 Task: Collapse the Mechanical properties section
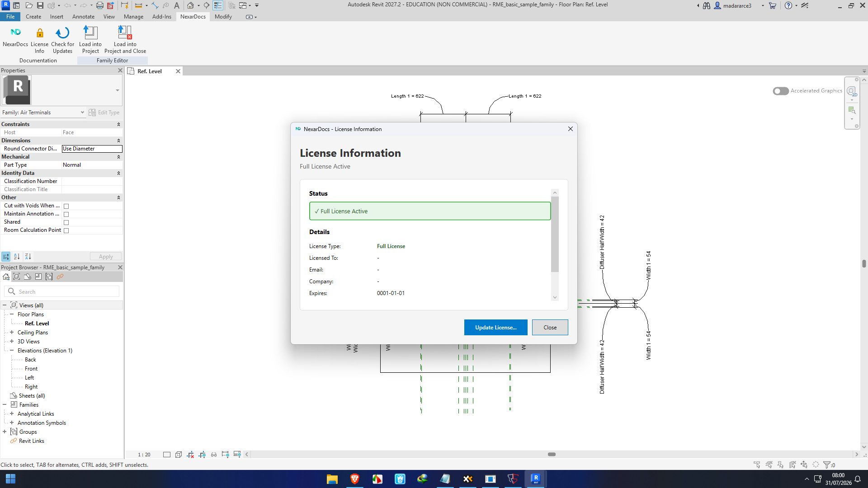tap(119, 157)
